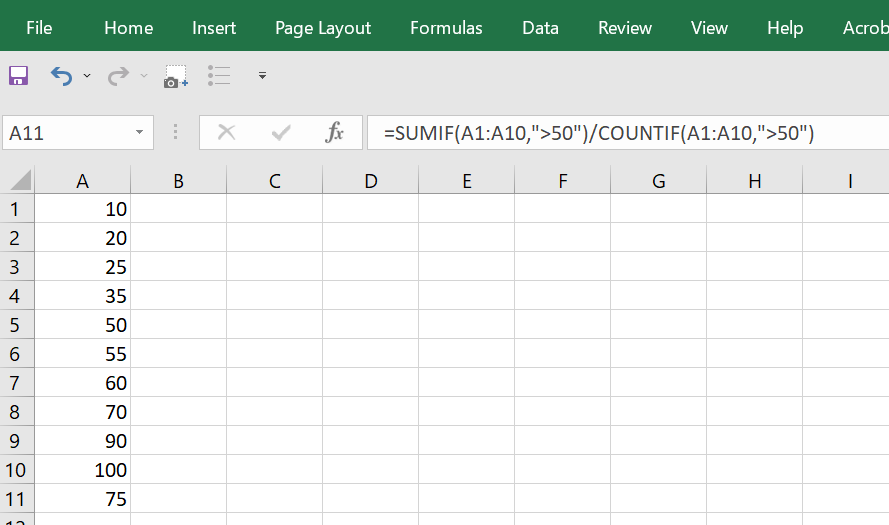
Task: Select row 5 header
Action: coord(17,324)
